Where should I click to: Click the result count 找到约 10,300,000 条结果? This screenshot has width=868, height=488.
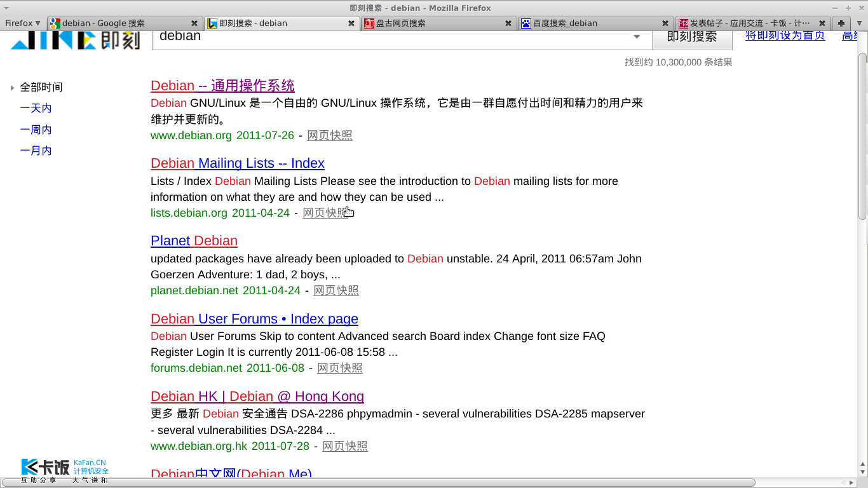click(x=678, y=62)
